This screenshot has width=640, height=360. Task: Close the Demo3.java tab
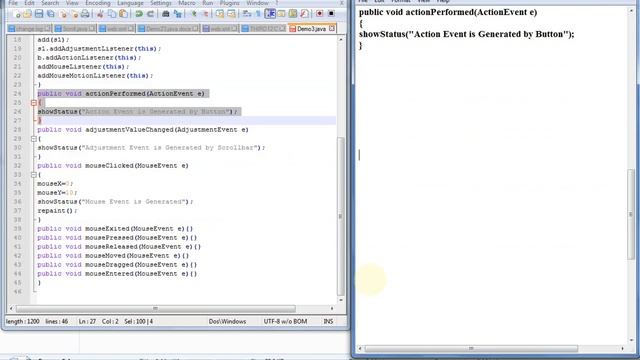click(x=332, y=28)
